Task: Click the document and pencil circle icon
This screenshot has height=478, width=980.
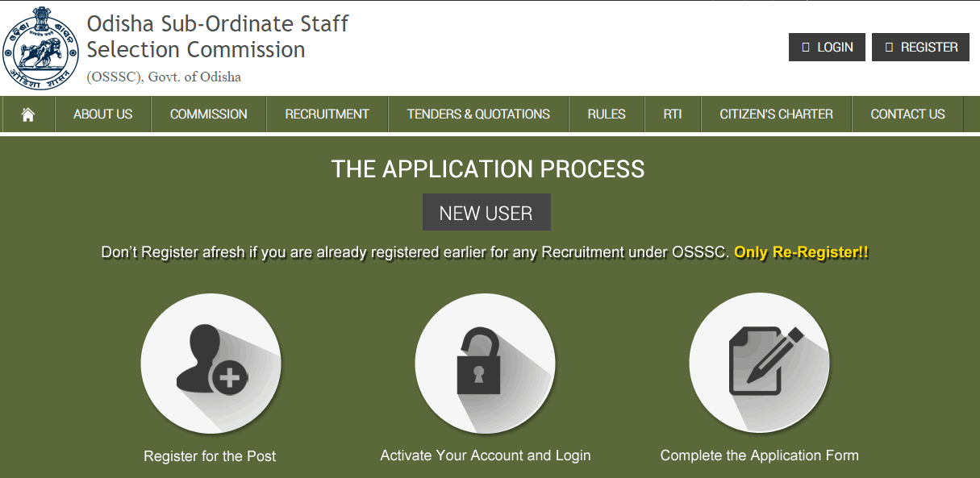Action: [759, 363]
